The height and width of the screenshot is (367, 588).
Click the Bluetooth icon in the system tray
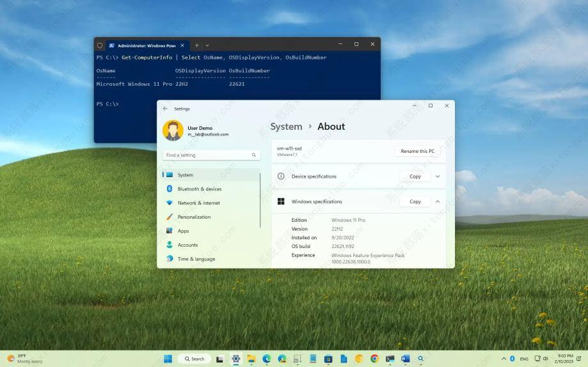click(x=513, y=359)
